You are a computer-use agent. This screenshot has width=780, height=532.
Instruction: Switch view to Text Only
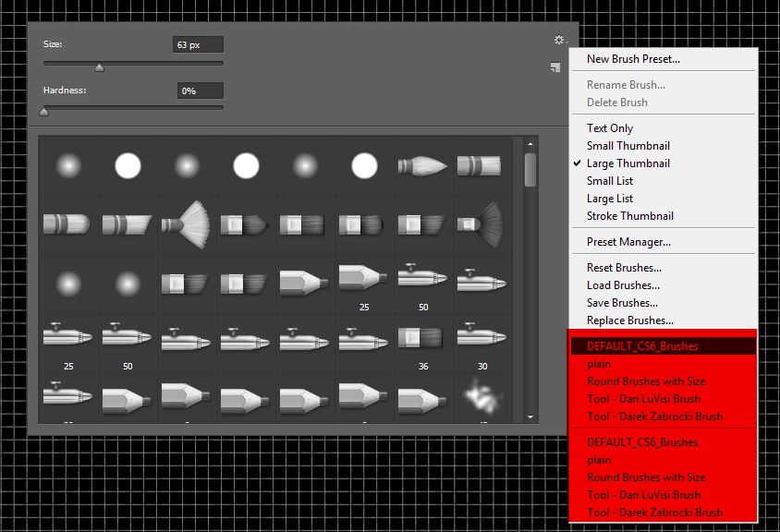pos(610,128)
